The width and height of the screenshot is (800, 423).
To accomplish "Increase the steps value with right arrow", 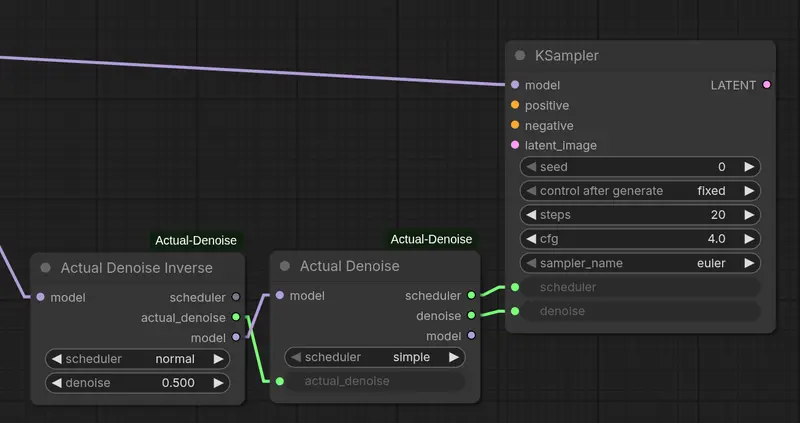I will click(x=749, y=215).
